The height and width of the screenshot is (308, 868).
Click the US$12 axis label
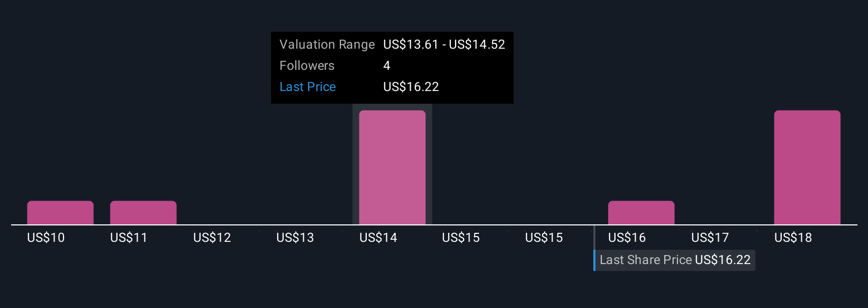tap(212, 238)
